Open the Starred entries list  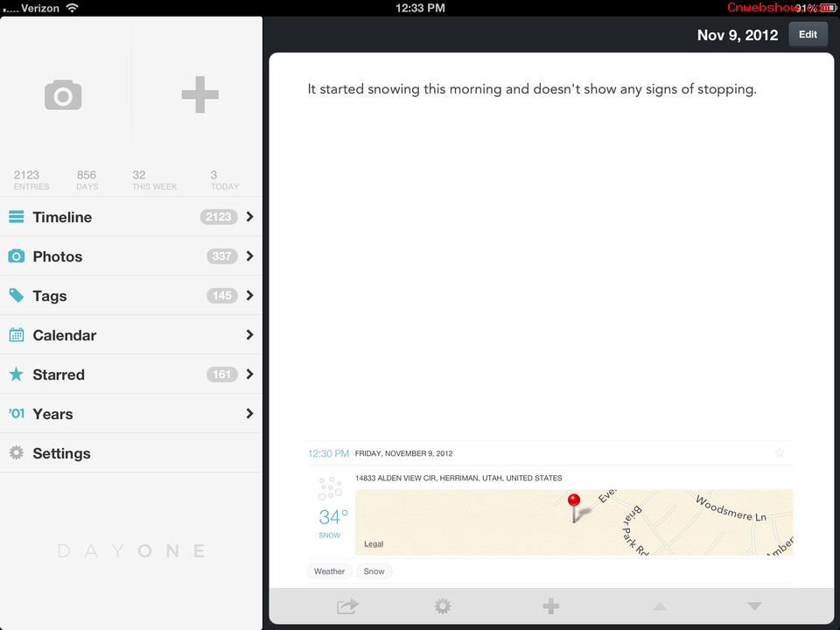[59, 374]
